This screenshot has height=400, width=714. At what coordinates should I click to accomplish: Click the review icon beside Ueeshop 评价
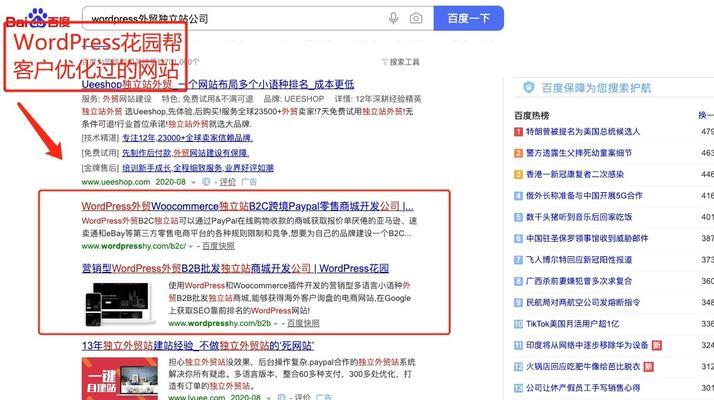point(206,182)
